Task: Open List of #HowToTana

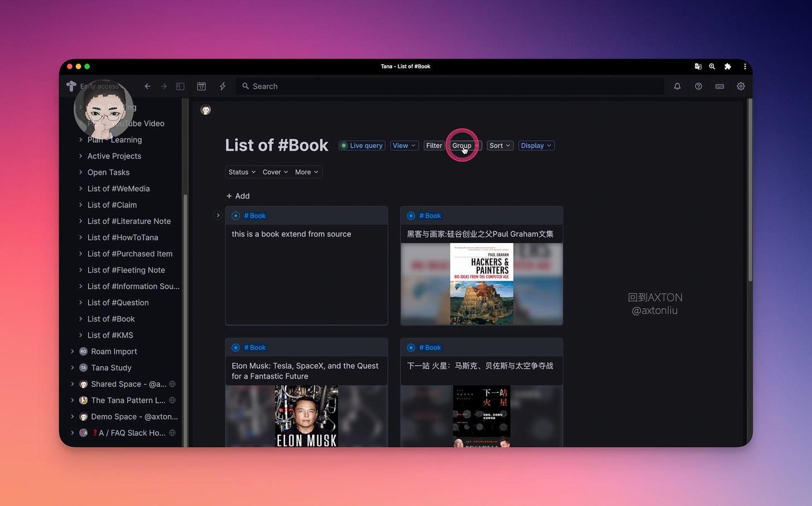Action: click(123, 237)
